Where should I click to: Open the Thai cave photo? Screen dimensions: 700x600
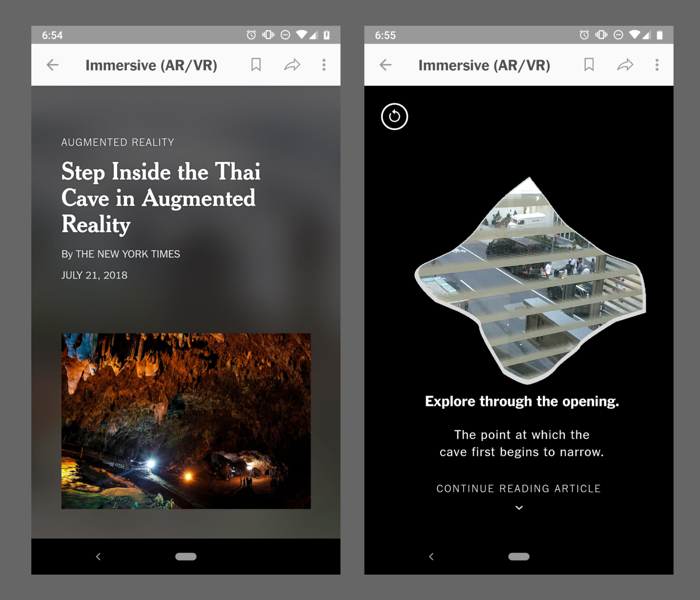tap(186, 421)
